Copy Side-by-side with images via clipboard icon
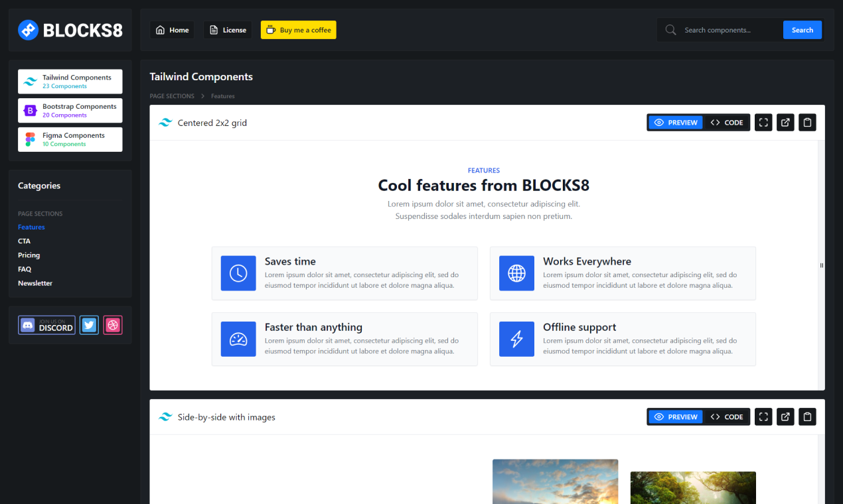The height and width of the screenshot is (504, 843). [807, 416]
